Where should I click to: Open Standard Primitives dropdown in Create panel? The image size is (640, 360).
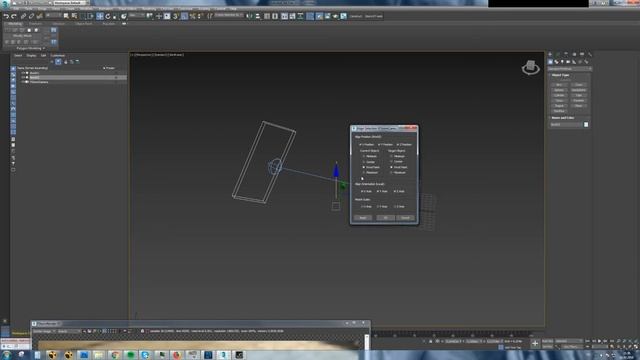pos(569,69)
